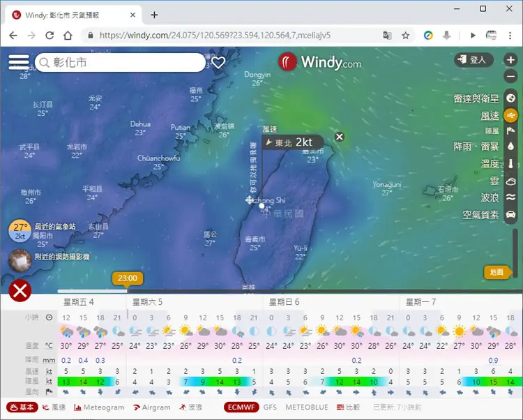Click the 23:00 timeline marker
This screenshot has height=420, width=523.
[128, 278]
